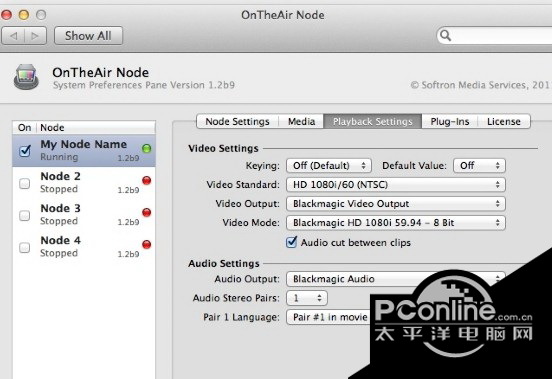Image resolution: width=552 pixels, height=379 pixels.
Task: Click the Node column header
Action: click(96, 127)
